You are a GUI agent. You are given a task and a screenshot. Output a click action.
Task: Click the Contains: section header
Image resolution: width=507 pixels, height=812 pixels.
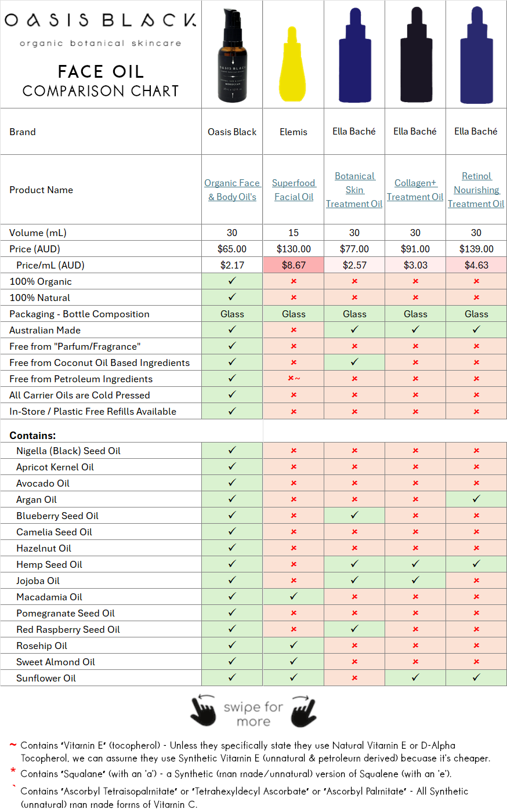point(30,435)
